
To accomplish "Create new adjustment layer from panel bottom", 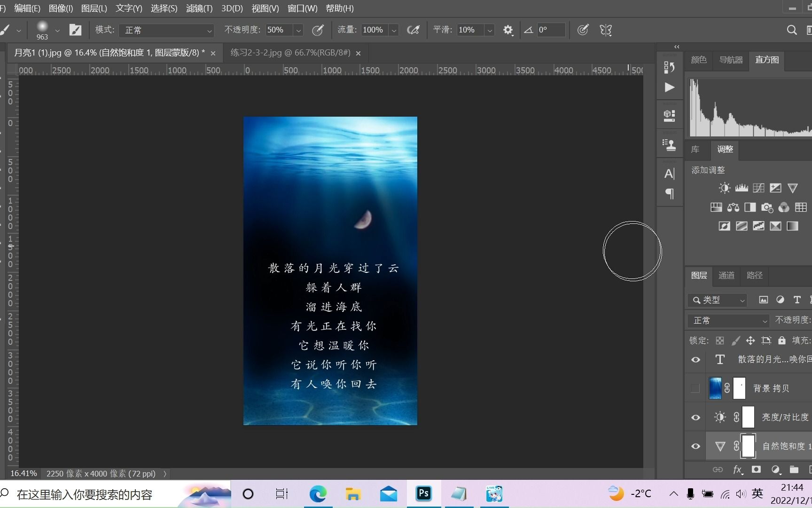I will pos(776,469).
